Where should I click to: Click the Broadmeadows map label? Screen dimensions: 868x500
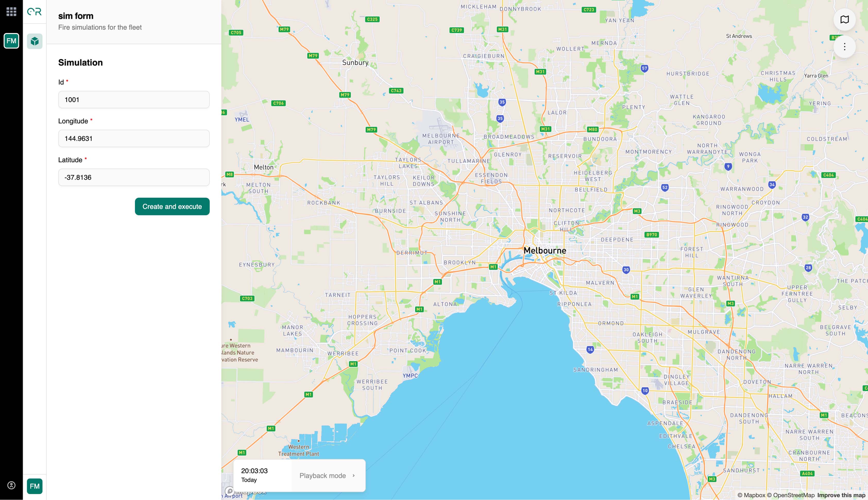coord(509,137)
